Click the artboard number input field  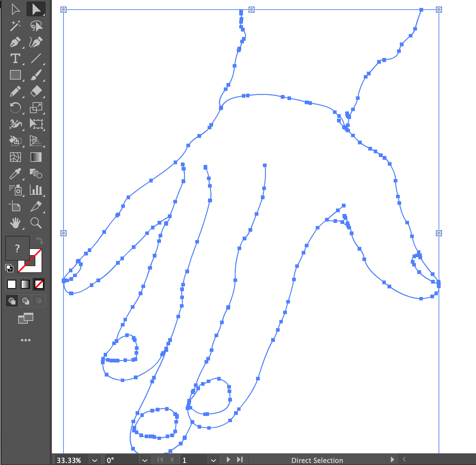tap(194, 460)
